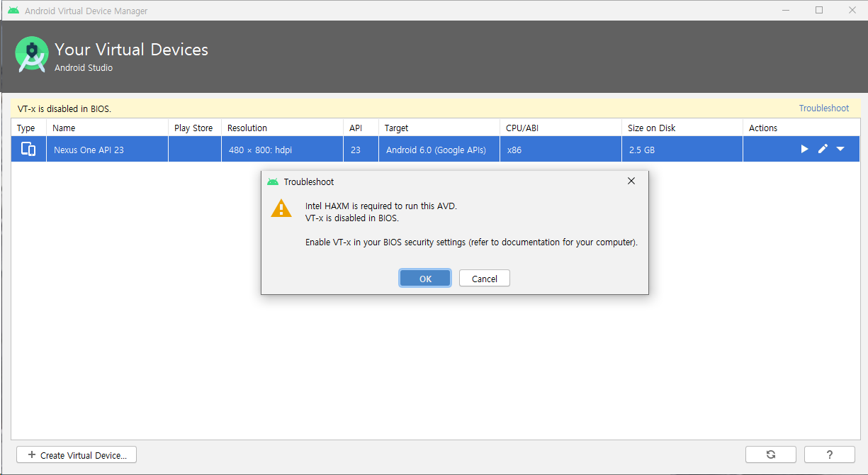Sort by the Name column header
Image resolution: width=868 pixels, height=475 pixels.
pyautogui.click(x=64, y=128)
